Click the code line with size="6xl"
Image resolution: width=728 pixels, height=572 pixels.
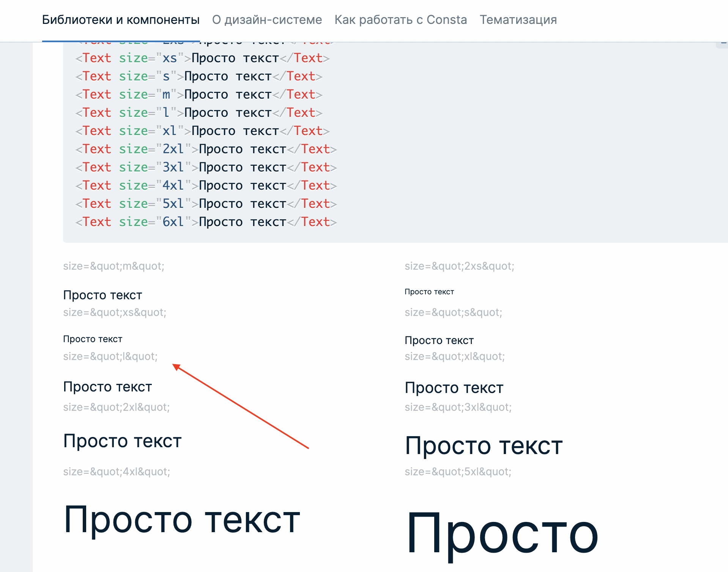pyautogui.click(x=205, y=222)
